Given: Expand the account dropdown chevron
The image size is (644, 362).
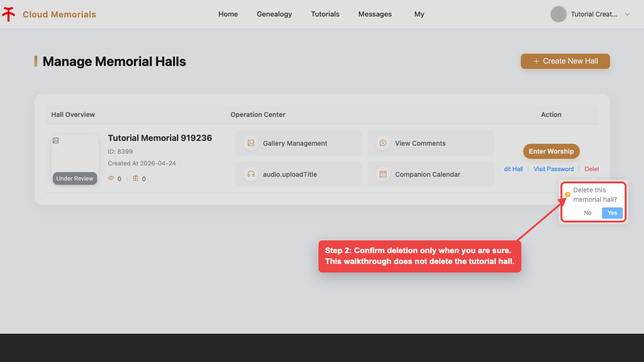Looking at the screenshot, I should click(x=627, y=14).
